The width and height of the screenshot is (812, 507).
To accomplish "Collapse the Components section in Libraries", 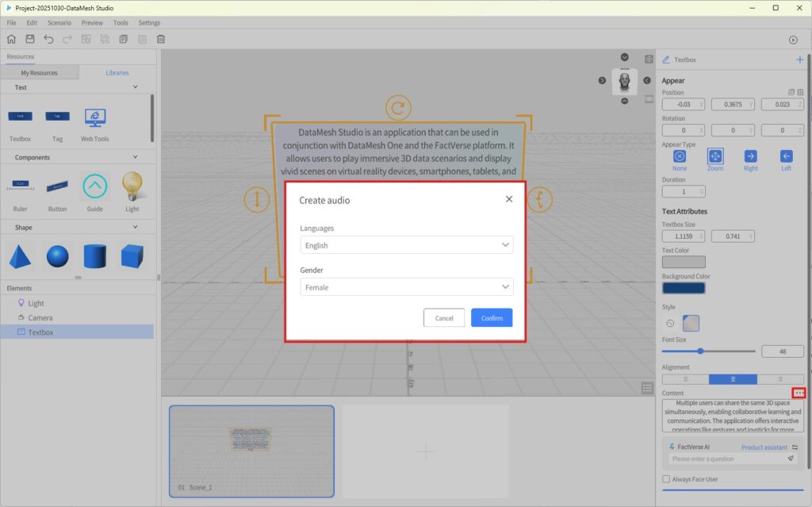I will click(135, 157).
